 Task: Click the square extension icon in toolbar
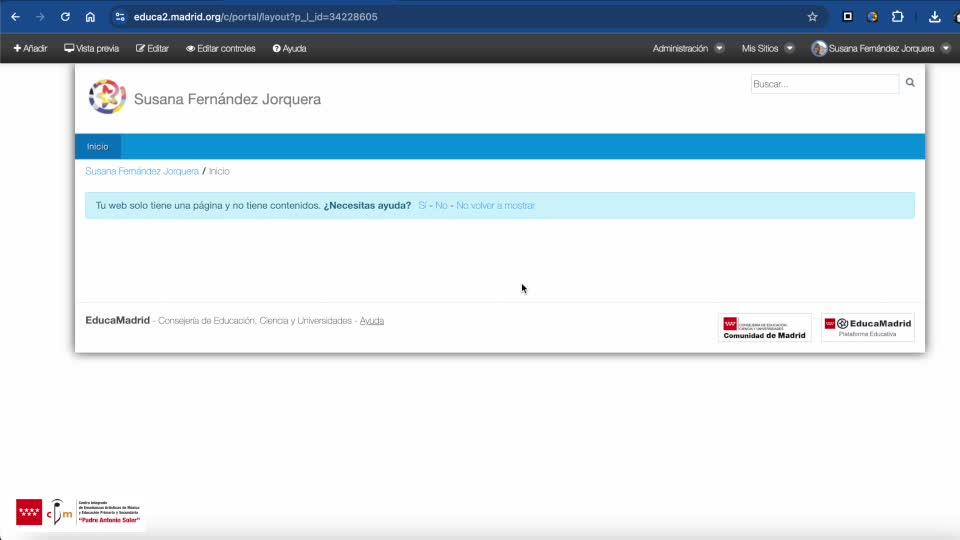point(847,17)
